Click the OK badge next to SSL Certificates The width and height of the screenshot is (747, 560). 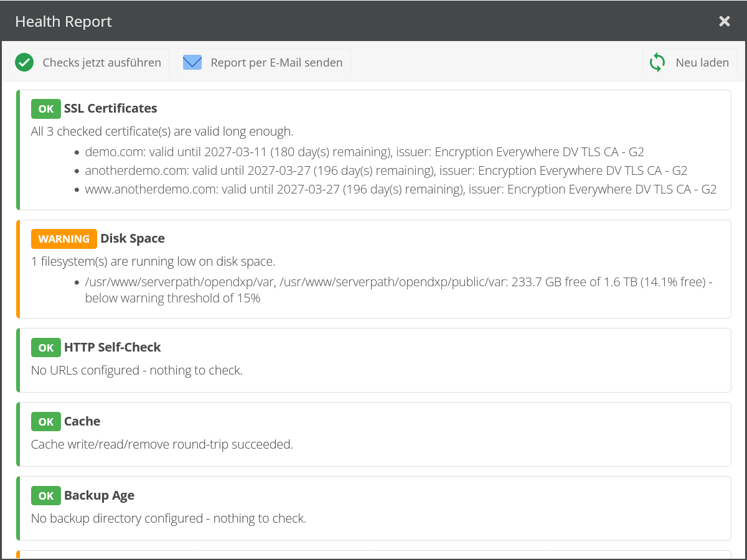coord(46,108)
